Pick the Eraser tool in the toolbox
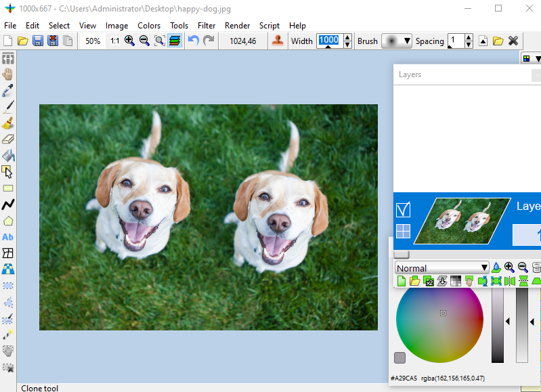This screenshot has height=392, width=541. 8,139
